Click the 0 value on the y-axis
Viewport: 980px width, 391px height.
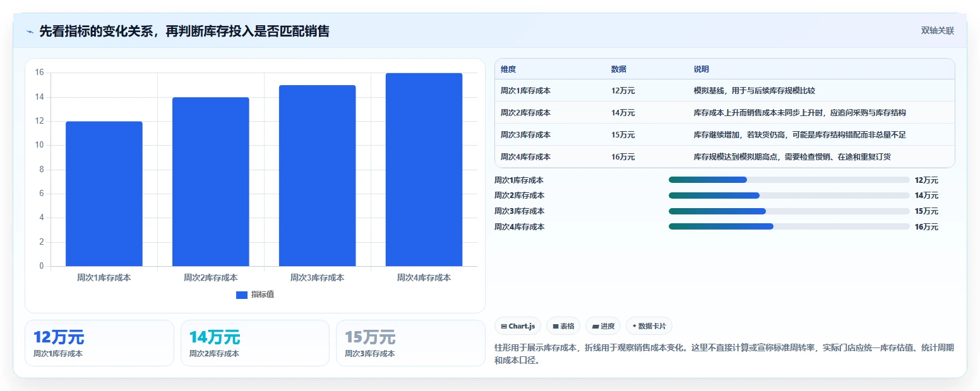click(x=42, y=266)
